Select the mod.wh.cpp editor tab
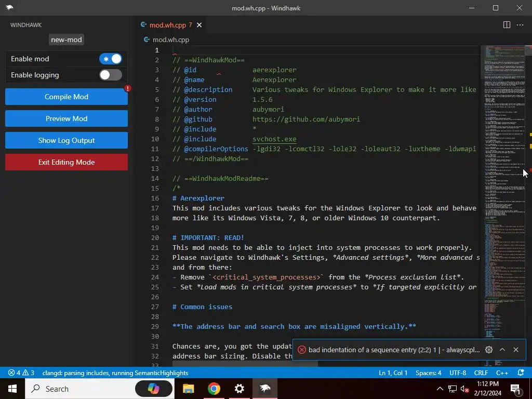 (168, 25)
